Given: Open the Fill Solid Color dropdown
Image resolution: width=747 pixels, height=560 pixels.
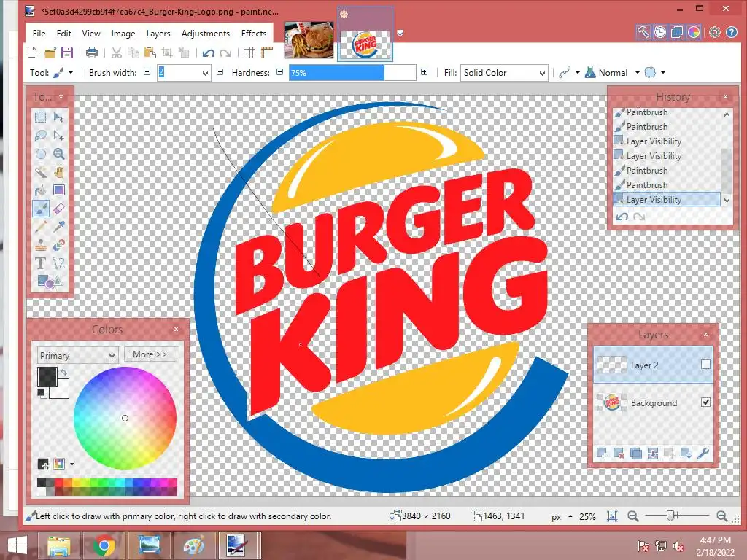Looking at the screenshot, I should (x=504, y=73).
